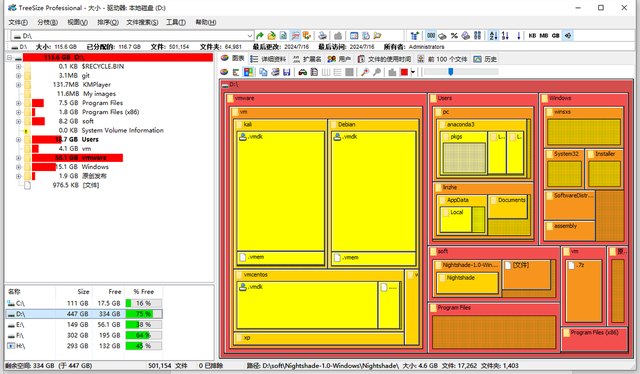
Task: Open the 文件(F) menu
Action: point(18,22)
